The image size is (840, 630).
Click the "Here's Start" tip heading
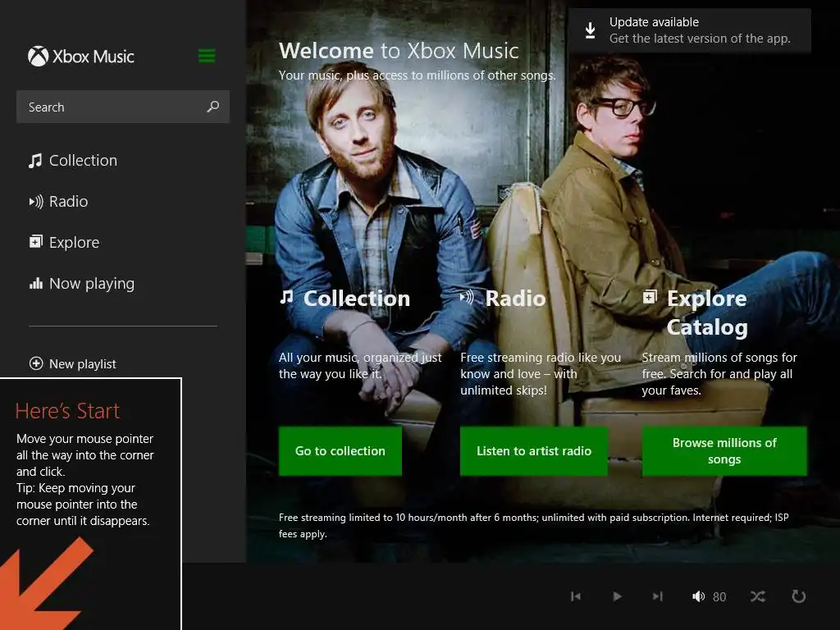tap(67, 411)
